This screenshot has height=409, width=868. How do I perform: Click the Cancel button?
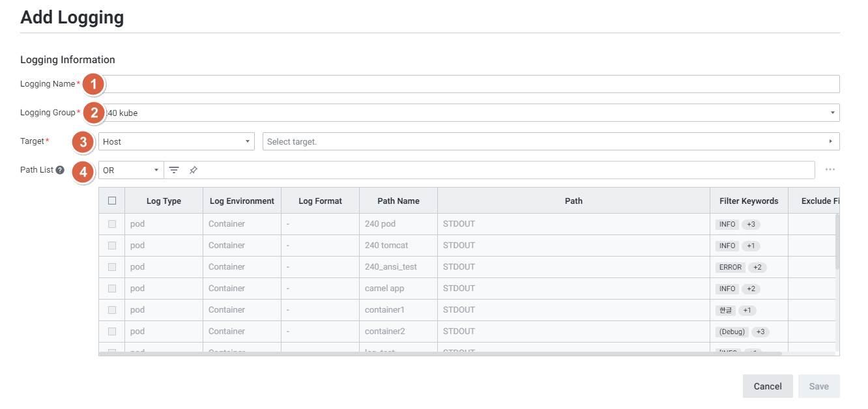(x=767, y=386)
